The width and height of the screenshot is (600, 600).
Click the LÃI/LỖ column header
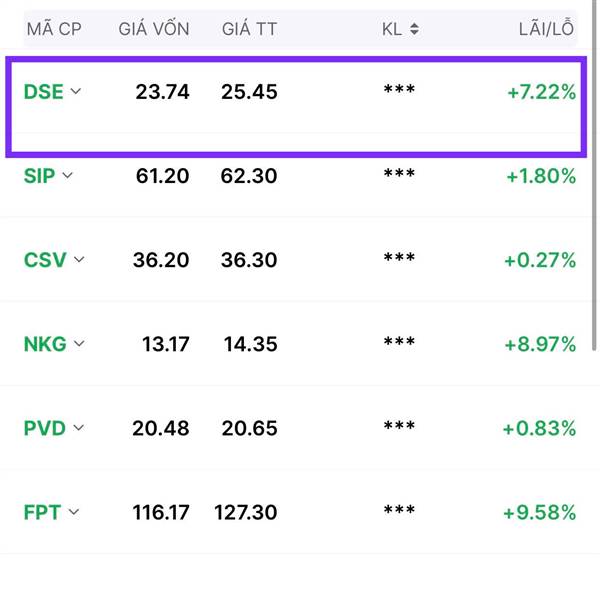coord(546,28)
